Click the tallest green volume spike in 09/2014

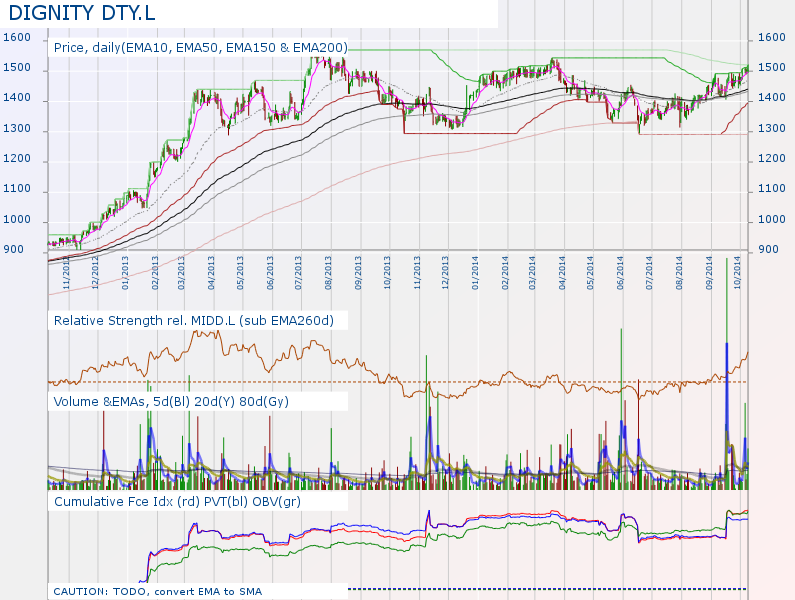(x=727, y=373)
